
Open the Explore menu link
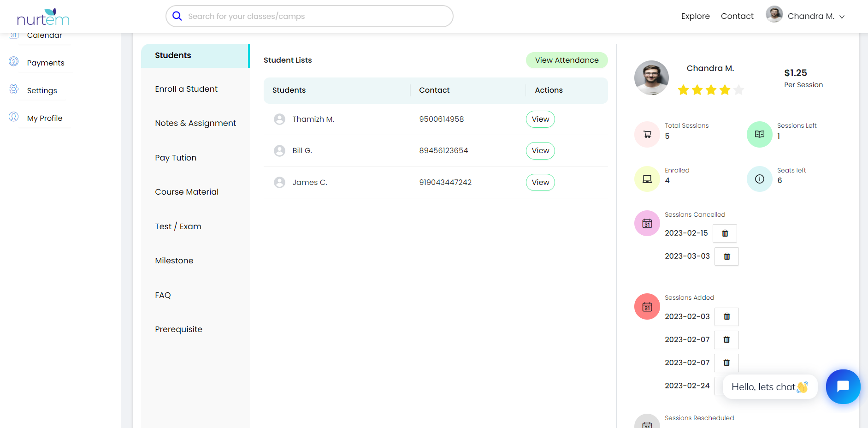click(695, 16)
